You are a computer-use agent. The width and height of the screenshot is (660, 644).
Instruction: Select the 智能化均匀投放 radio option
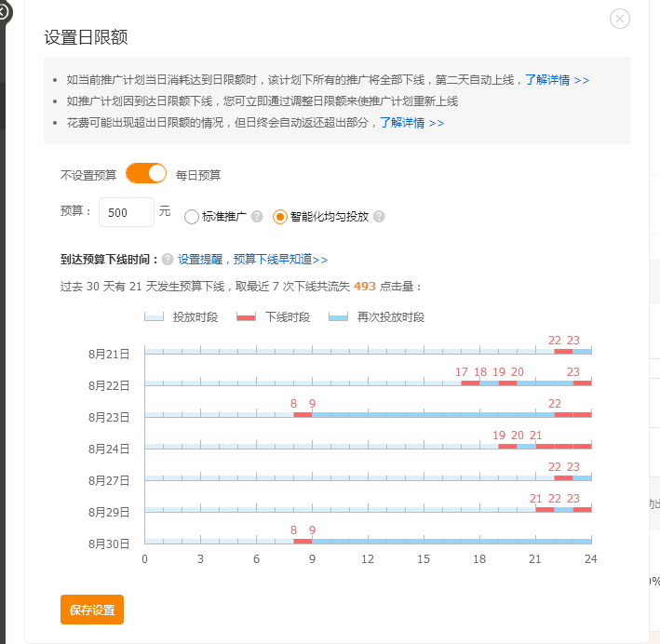(x=280, y=217)
